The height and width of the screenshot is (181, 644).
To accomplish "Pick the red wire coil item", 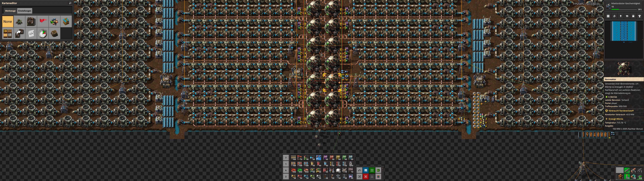I will (293, 170).
